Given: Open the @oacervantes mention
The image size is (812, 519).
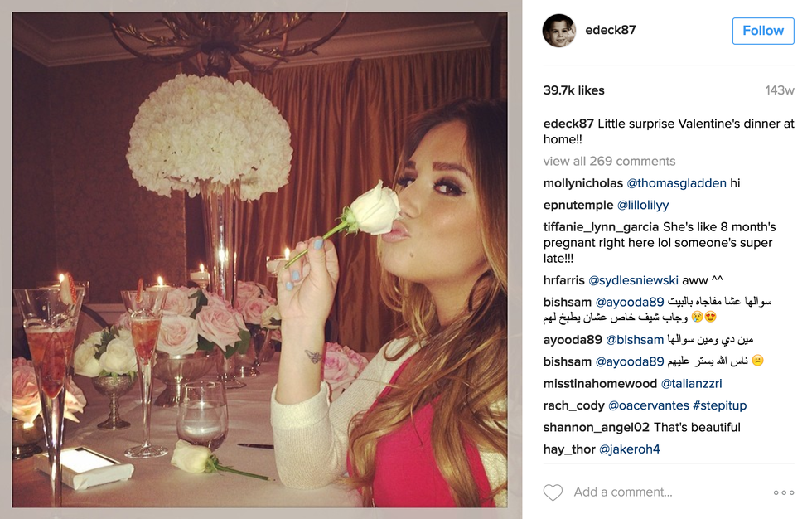Looking at the screenshot, I should point(648,405).
